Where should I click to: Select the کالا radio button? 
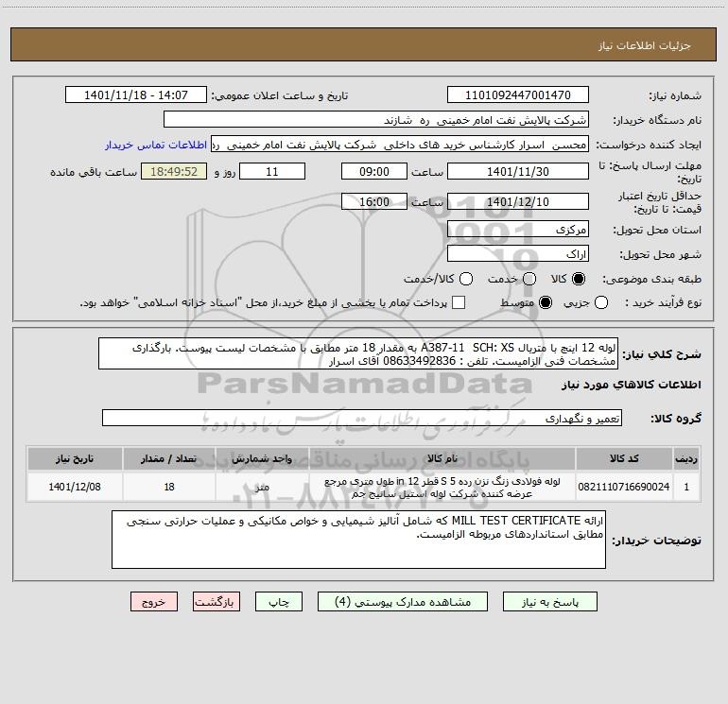coord(579,279)
